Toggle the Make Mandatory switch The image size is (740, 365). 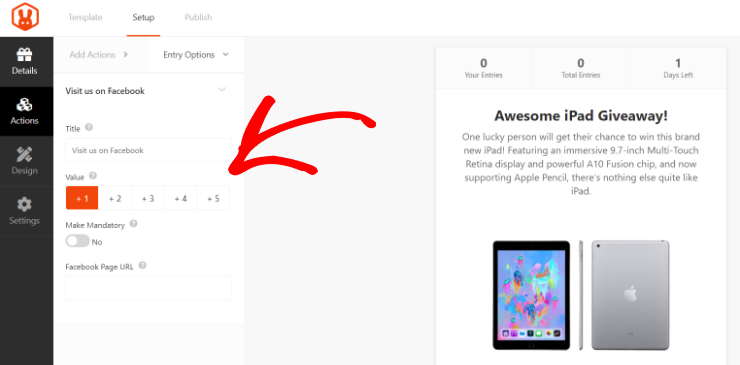[x=77, y=241]
